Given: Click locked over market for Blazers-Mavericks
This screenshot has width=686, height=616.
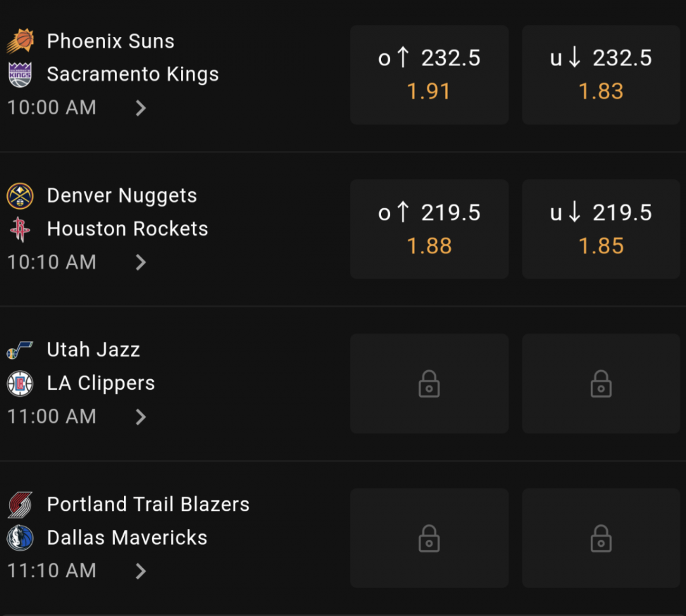Looking at the screenshot, I should tap(429, 538).
